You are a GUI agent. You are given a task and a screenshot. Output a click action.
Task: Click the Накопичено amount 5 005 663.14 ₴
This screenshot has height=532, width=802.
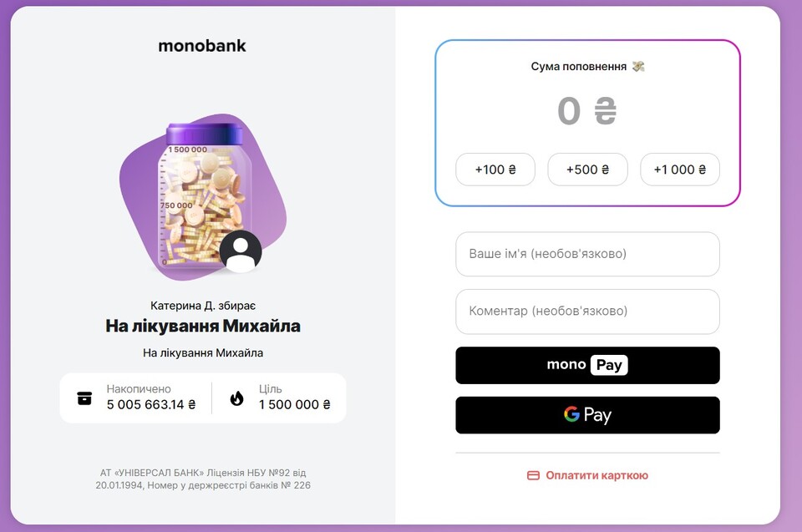(x=151, y=405)
